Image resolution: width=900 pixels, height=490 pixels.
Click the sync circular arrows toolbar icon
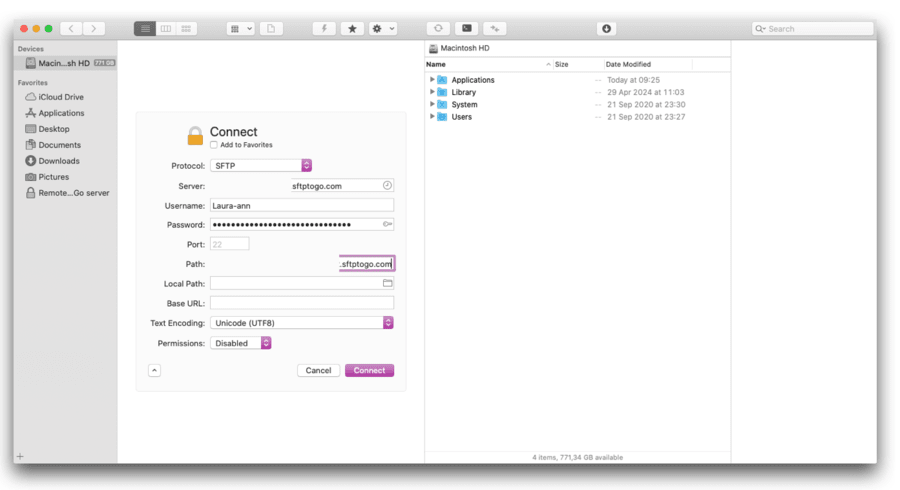pyautogui.click(x=438, y=28)
